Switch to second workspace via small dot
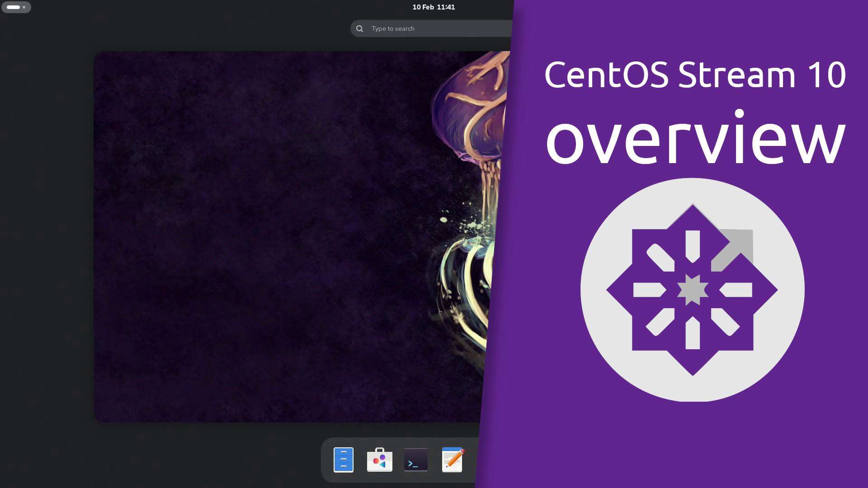Screen dimensions: 868x488 [x=24, y=7]
